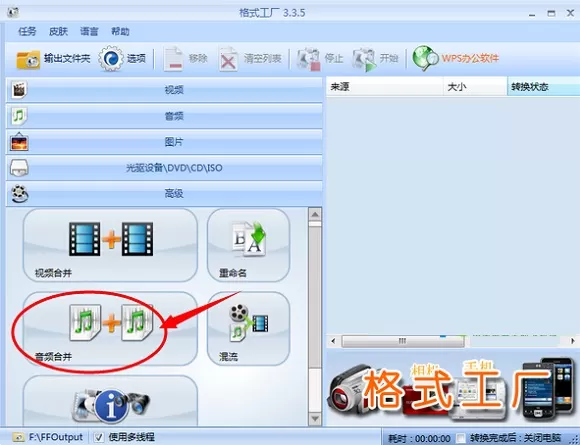Open the 帮助 menu
This screenshot has height=445, width=580.
click(120, 31)
